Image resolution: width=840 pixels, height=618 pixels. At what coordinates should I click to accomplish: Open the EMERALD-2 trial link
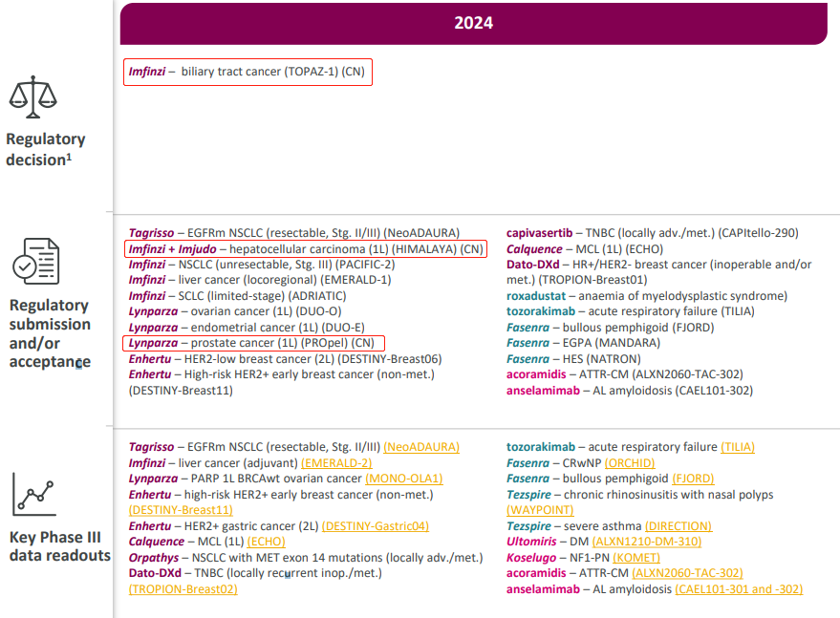click(336, 463)
